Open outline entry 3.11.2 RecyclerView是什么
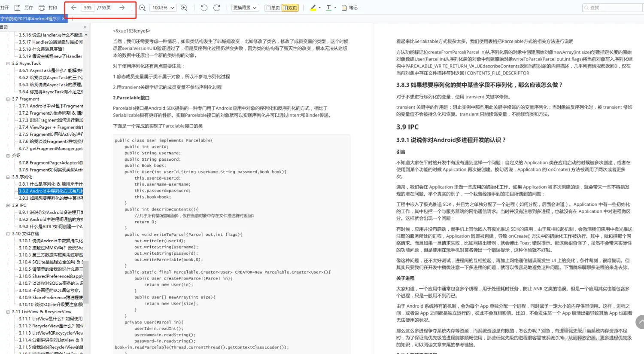This screenshot has width=644, height=354. coord(51,326)
